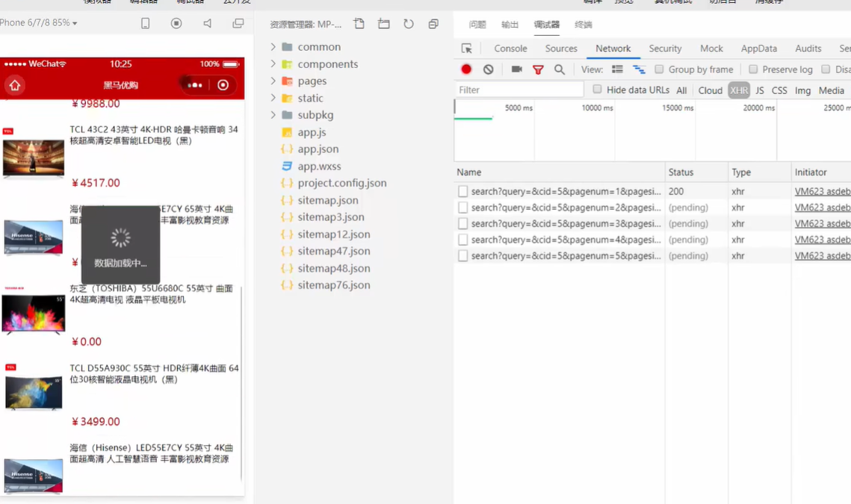Open the three-dot menu in mini program capsule
This screenshot has height=504, width=851.
(195, 85)
